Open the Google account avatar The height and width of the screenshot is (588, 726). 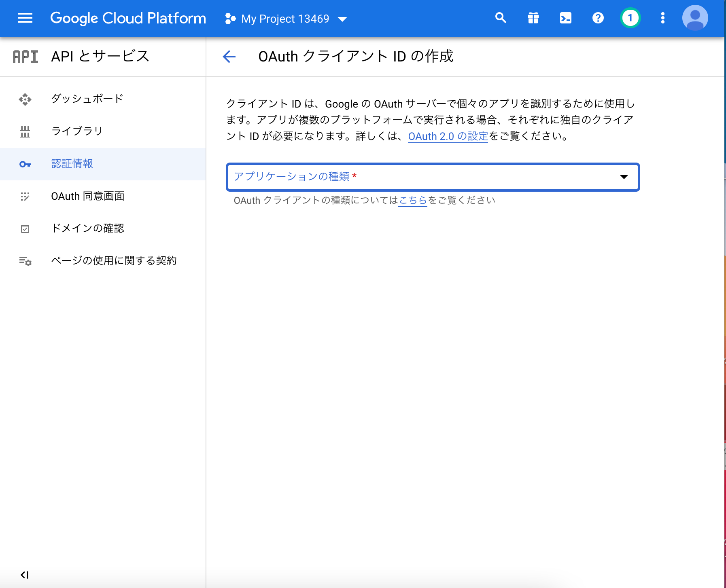click(695, 18)
